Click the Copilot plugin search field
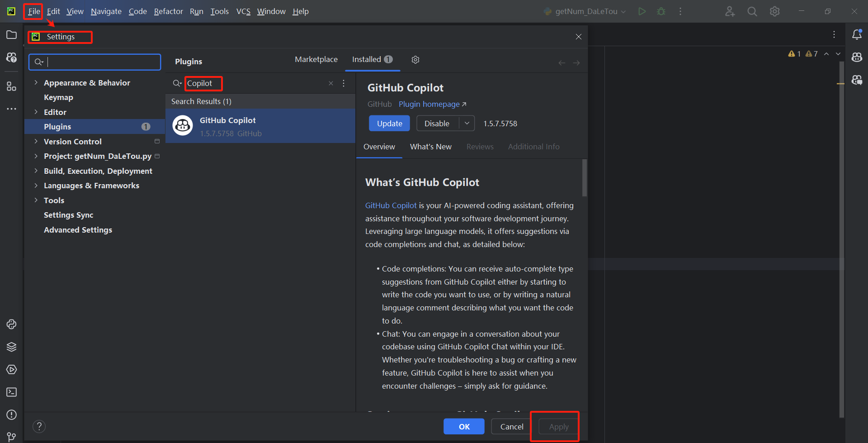Image resolution: width=868 pixels, height=443 pixels. (x=255, y=83)
